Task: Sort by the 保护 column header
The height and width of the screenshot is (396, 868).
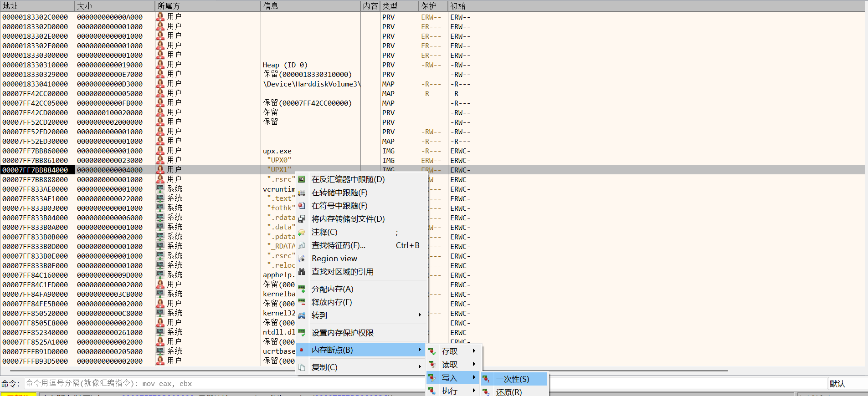Action: (433, 6)
